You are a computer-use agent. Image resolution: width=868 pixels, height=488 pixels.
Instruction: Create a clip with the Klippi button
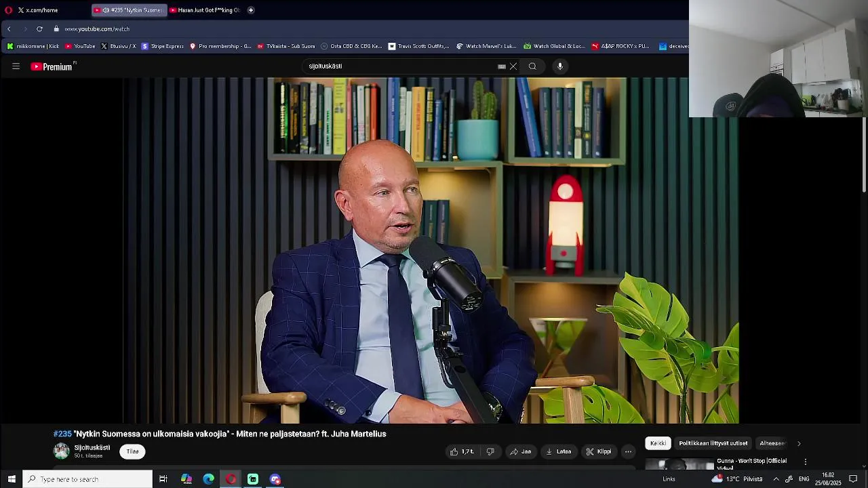tap(599, 451)
